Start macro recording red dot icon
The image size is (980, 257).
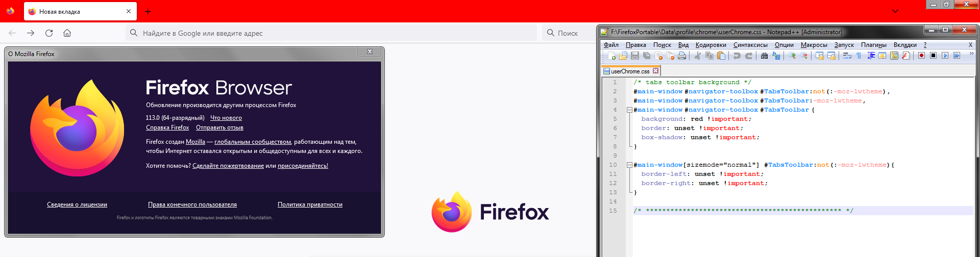pos(922,56)
